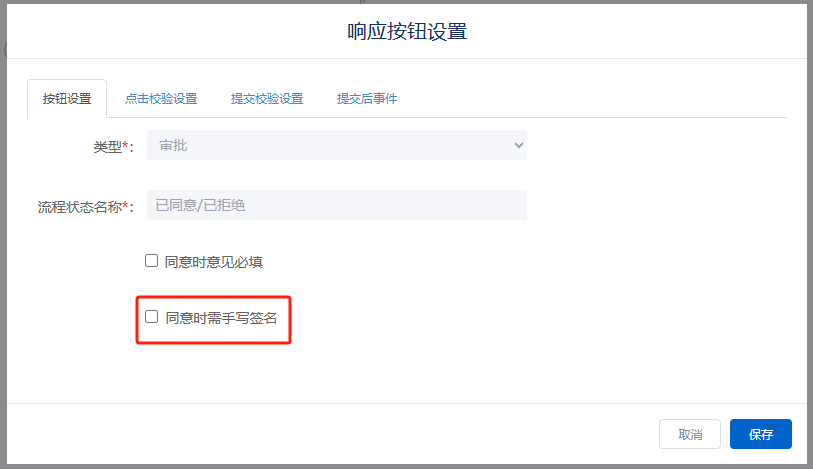Viewport: 813px width, 469px height.
Task: Tick the 同意时需手写签名 checkbox
Action: tap(152, 317)
